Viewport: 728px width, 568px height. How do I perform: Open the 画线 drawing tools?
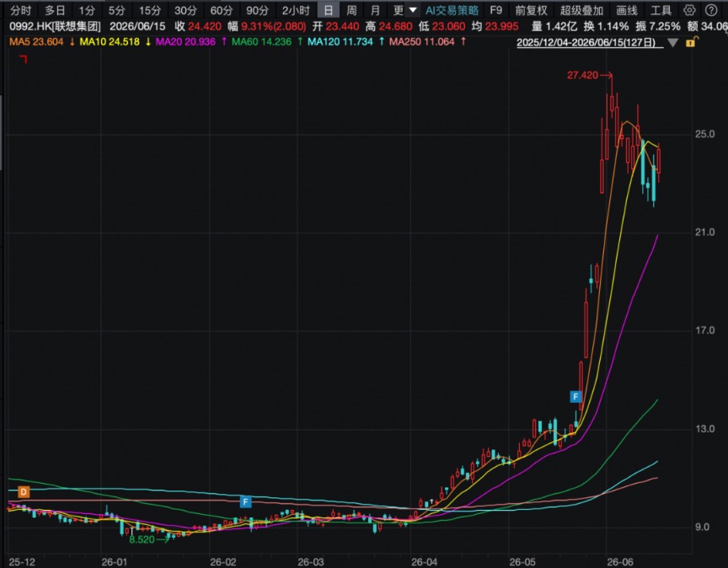pyautogui.click(x=627, y=10)
